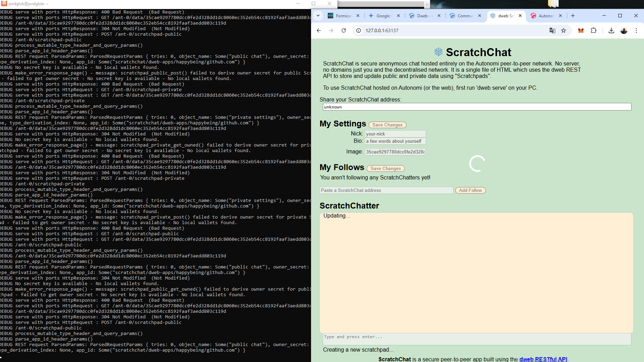
Task: Click the folder icon at the top edge of the desktop
Action: (x=553, y=3)
